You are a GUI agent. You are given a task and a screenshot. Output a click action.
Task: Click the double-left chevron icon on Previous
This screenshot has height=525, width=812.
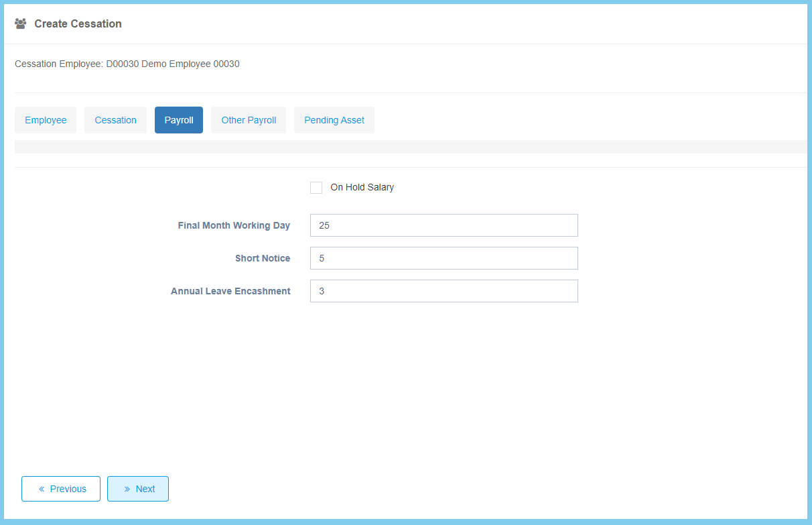click(x=42, y=489)
